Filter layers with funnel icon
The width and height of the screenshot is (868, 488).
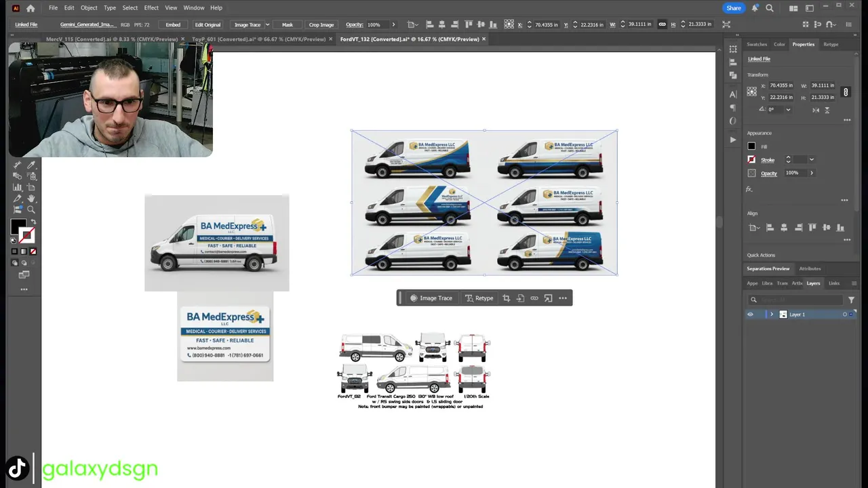(851, 300)
